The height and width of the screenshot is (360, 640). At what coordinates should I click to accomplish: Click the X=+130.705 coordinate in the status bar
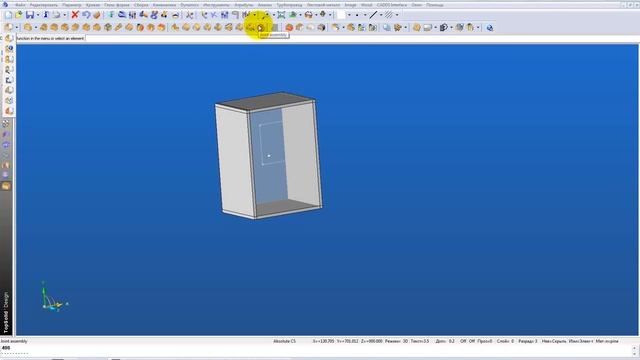point(323,341)
